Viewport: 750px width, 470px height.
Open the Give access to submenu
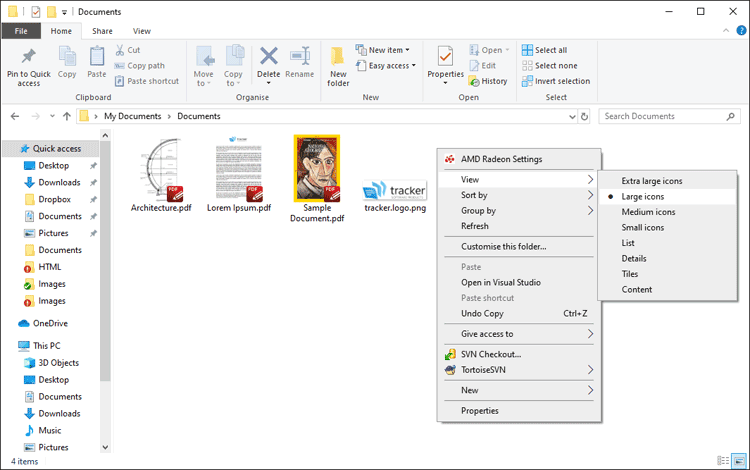coord(519,334)
